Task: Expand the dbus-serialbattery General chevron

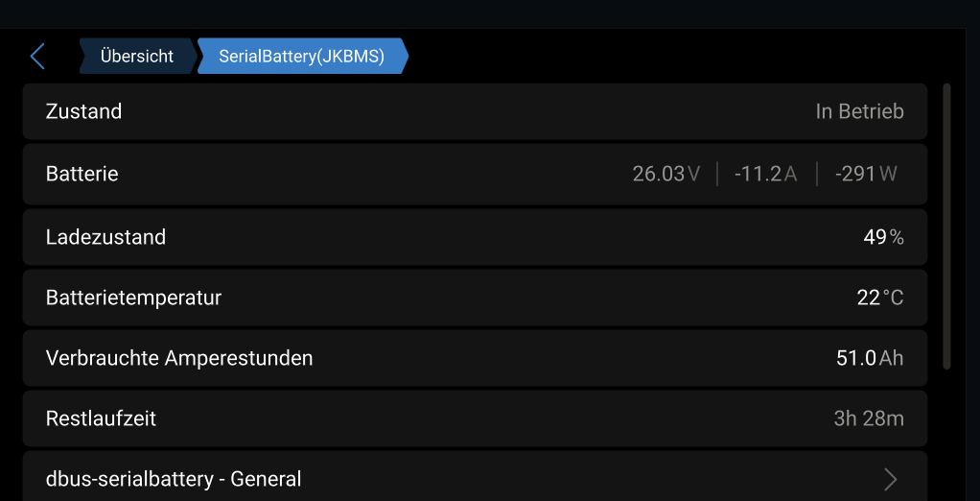Action: 890,479
